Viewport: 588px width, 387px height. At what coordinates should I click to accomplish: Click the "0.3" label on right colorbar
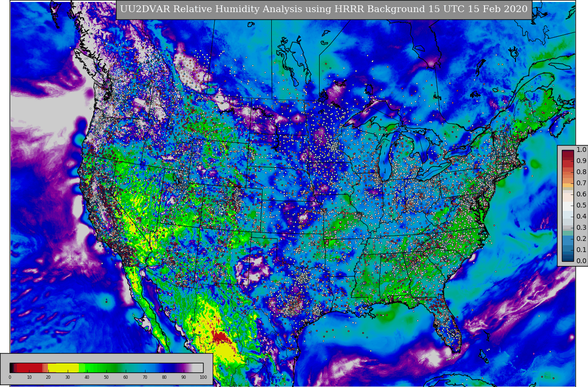(581, 227)
